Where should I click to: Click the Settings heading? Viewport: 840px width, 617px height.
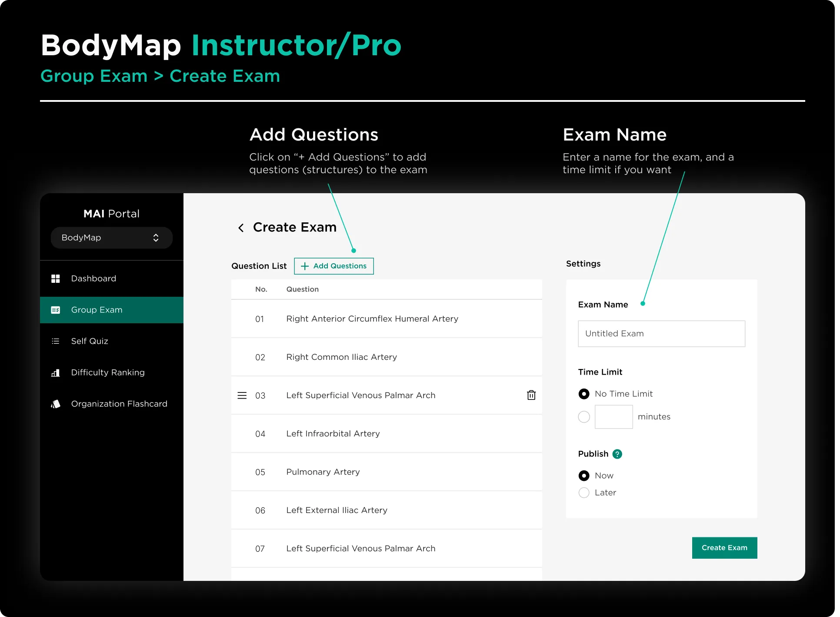click(x=583, y=264)
